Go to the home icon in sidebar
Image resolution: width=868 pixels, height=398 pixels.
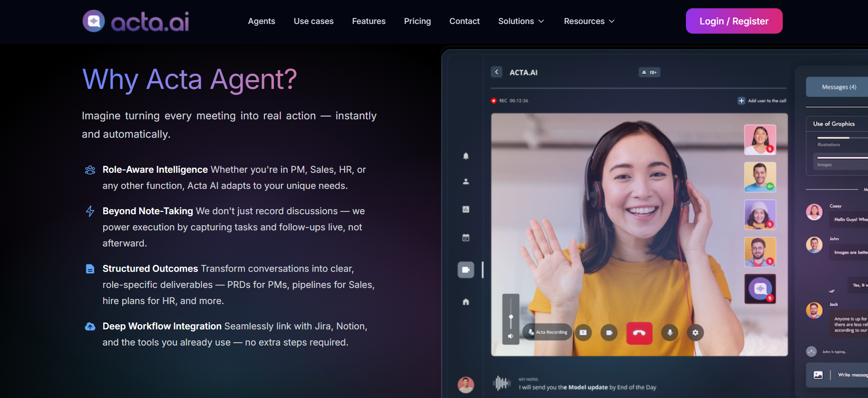click(466, 302)
